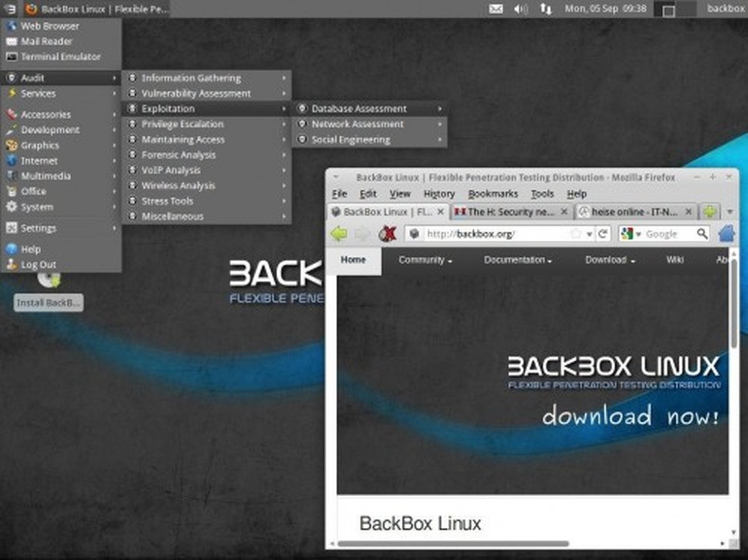
Task: Open the mail envelope icon in the system tray
Action: (x=496, y=9)
